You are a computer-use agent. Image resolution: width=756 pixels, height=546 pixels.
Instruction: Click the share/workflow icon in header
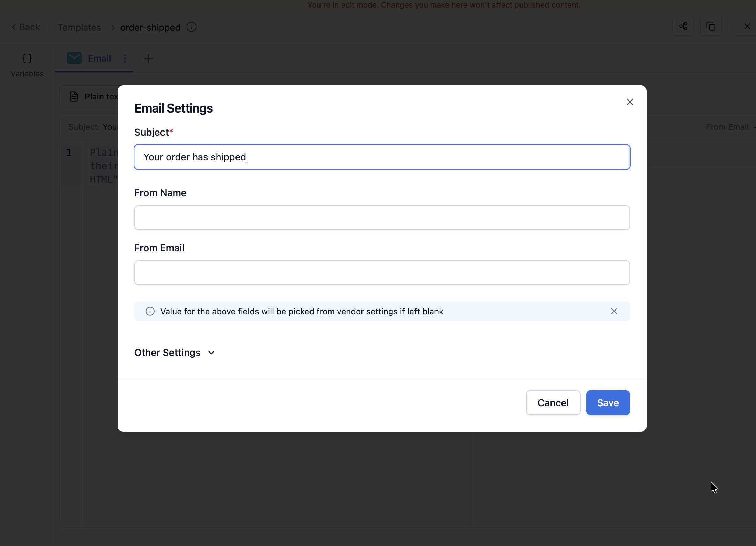pos(683,27)
